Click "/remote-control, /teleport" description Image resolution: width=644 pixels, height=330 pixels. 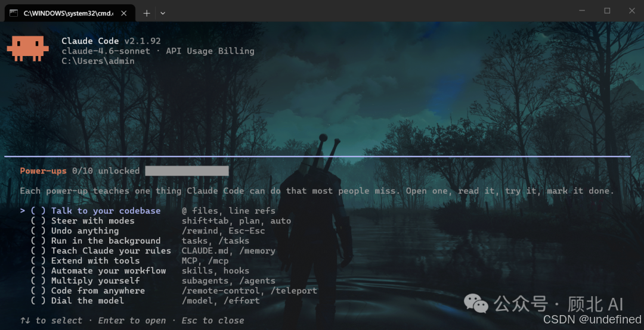[249, 291]
